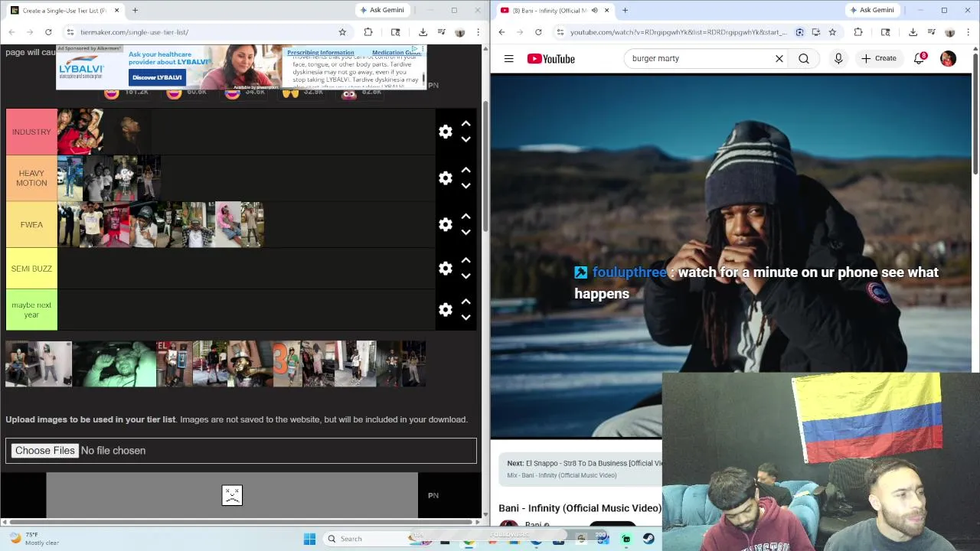Screen dimensions: 980x551
Task: Select the orange HEAVY MOTION tier label
Action: [x=31, y=178]
